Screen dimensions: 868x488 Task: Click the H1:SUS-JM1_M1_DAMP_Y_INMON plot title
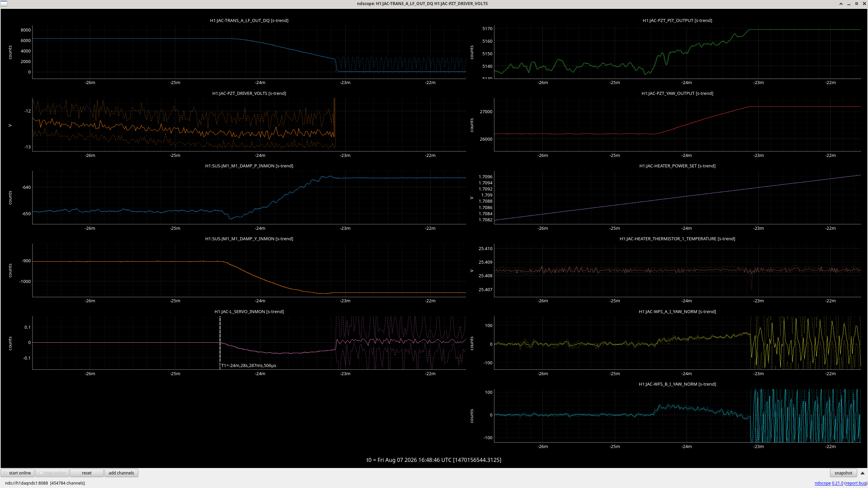click(249, 239)
